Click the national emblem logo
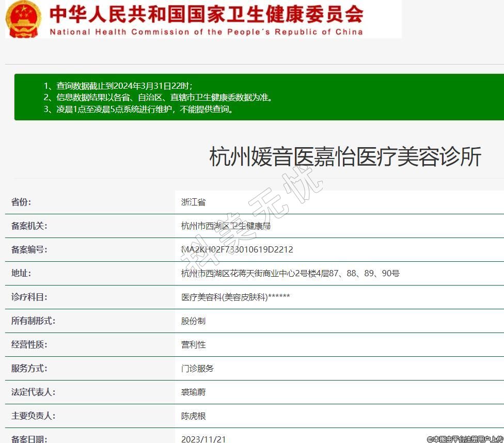 tap(23, 19)
